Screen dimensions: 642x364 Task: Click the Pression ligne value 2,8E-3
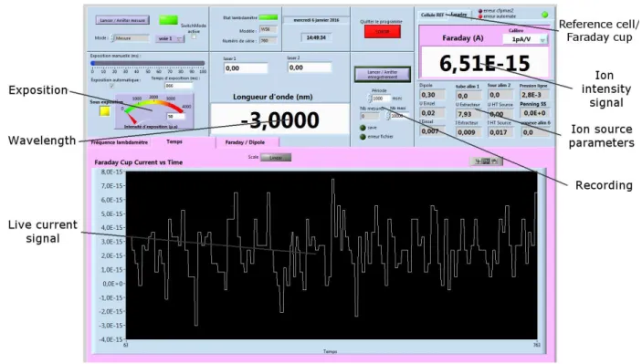point(535,95)
